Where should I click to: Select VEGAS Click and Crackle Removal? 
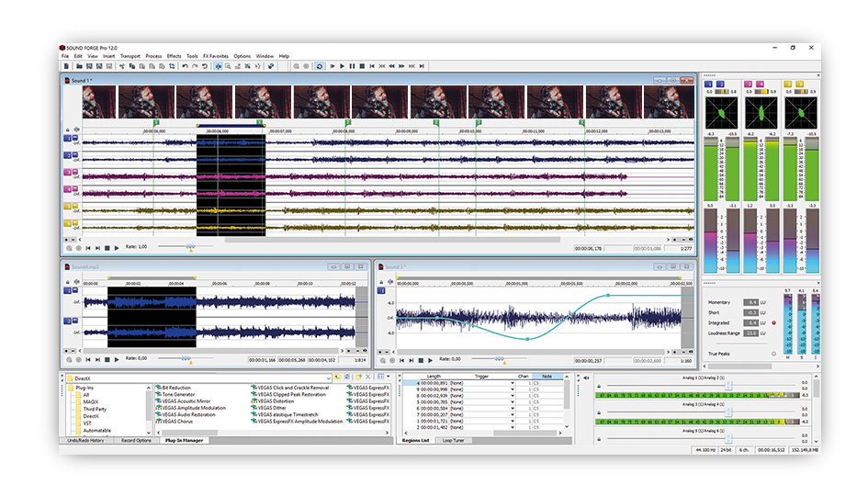coord(293,388)
